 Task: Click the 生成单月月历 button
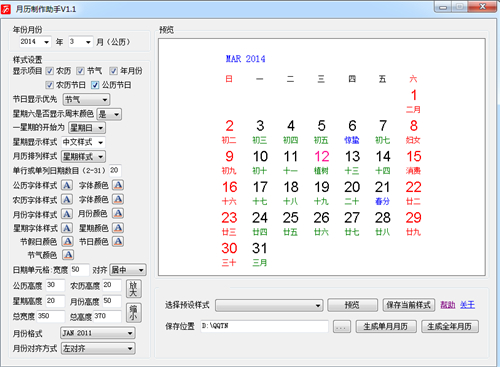point(386,327)
